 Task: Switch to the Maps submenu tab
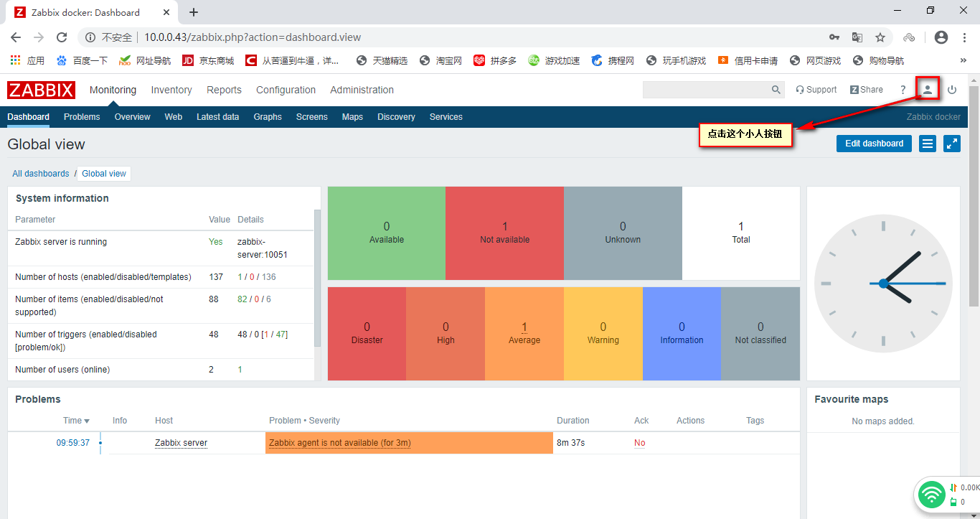[x=352, y=117]
